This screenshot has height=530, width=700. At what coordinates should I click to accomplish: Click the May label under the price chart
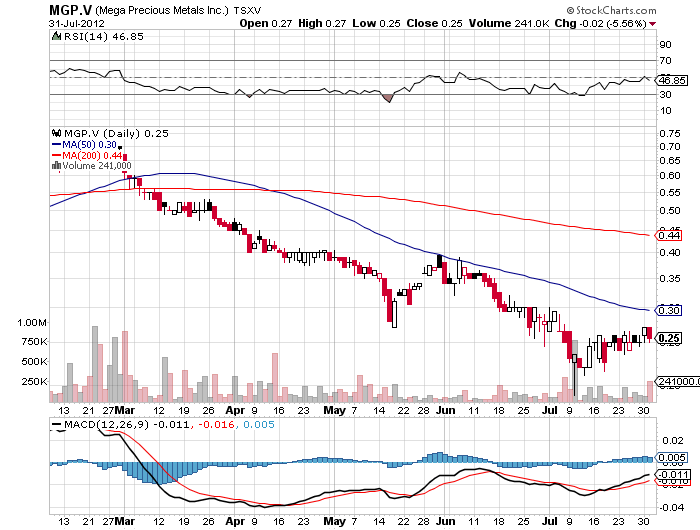(334, 410)
